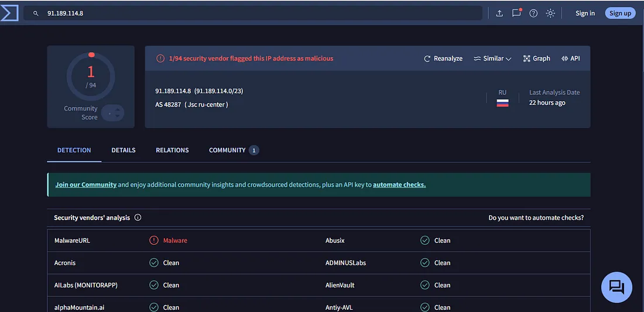Image resolution: width=644 pixels, height=312 pixels.
Task: Click the AILabs (MONITORAPP) clean checkmark icon
Action: (x=153, y=285)
